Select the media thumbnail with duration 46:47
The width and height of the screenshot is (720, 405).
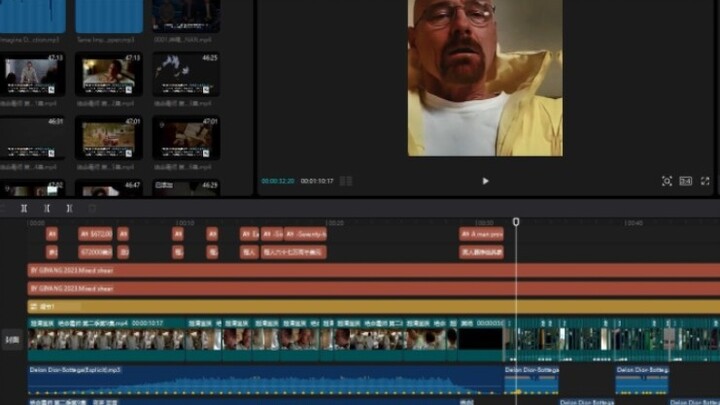click(108, 188)
